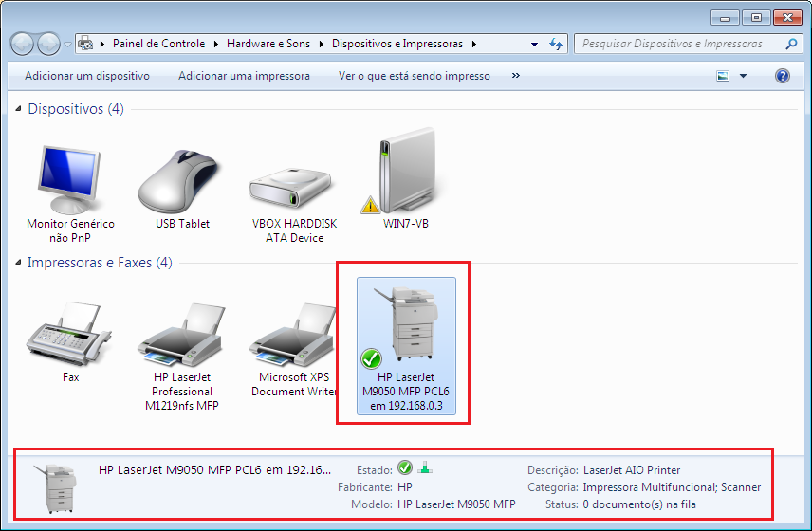812x531 pixels.
Task: Expand arrow after Hardware e Sons breadcrumb
Action: [x=321, y=44]
